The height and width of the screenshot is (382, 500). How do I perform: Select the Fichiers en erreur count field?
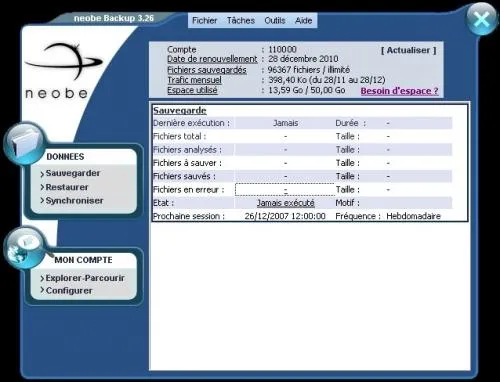[285, 189]
